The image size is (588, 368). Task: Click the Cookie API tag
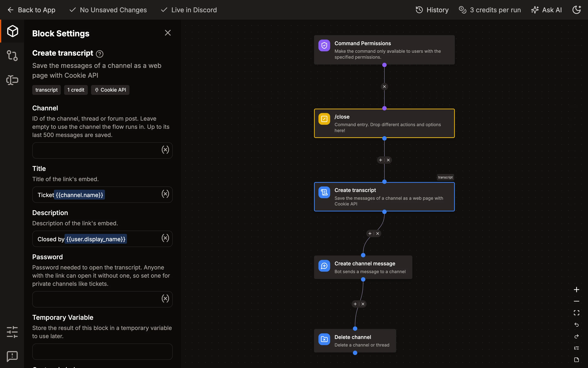coord(110,90)
